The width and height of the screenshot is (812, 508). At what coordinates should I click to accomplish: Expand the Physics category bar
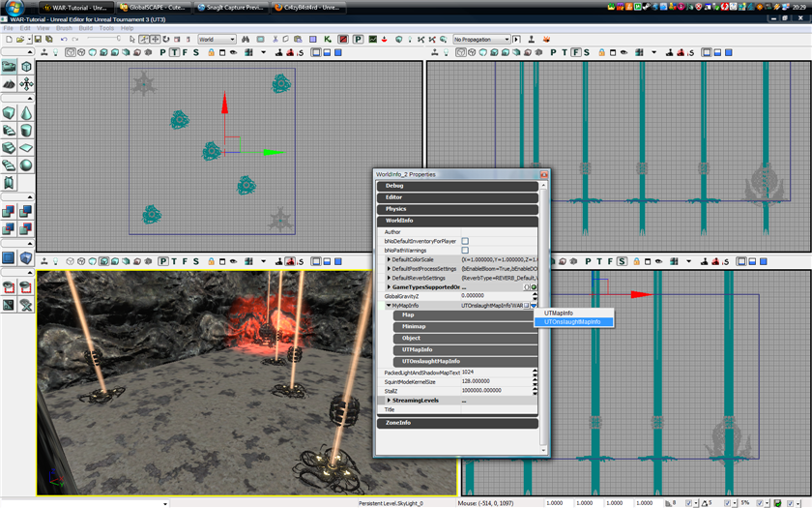coord(458,209)
